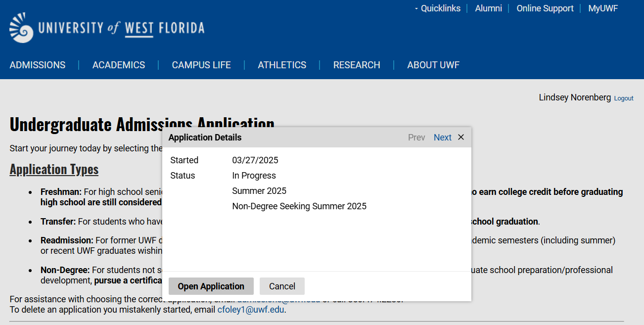The width and height of the screenshot is (644, 325).
Task: Click the Started field label
Action: 184,160
